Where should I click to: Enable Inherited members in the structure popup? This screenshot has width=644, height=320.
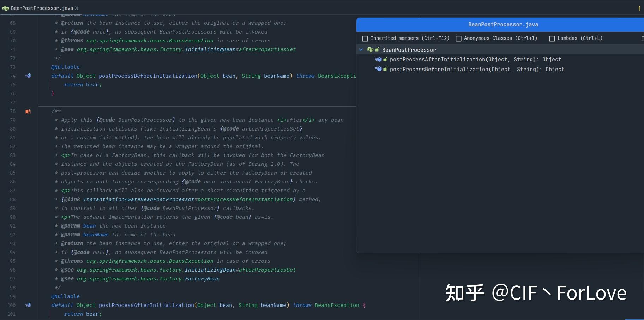coord(365,38)
